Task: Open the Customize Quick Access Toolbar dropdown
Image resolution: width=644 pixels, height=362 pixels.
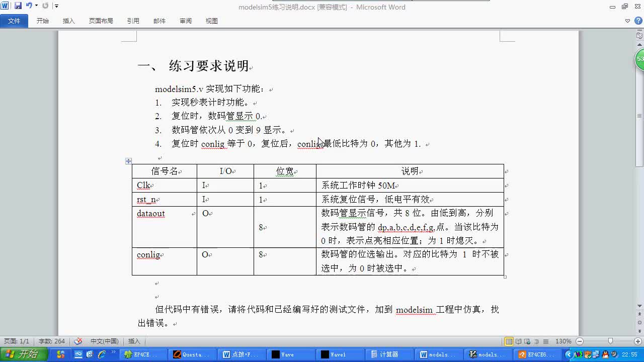Action: pyautogui.click(x=56, y=6)
